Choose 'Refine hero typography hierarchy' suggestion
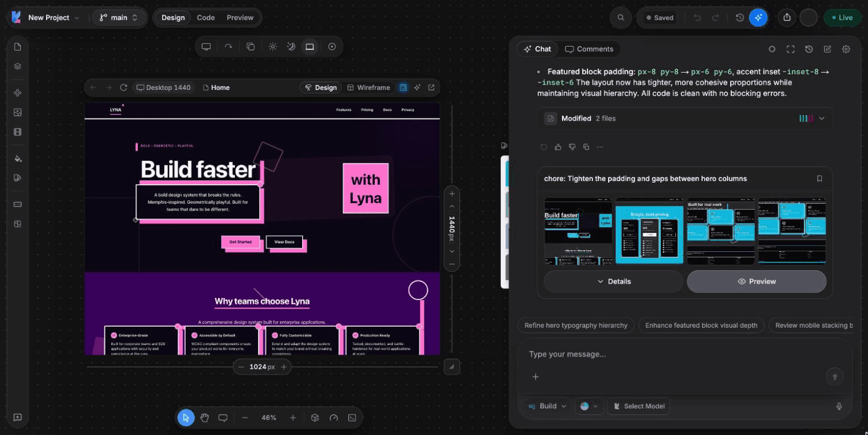This screenshot has width=868, height=435. tap(576, 325)
